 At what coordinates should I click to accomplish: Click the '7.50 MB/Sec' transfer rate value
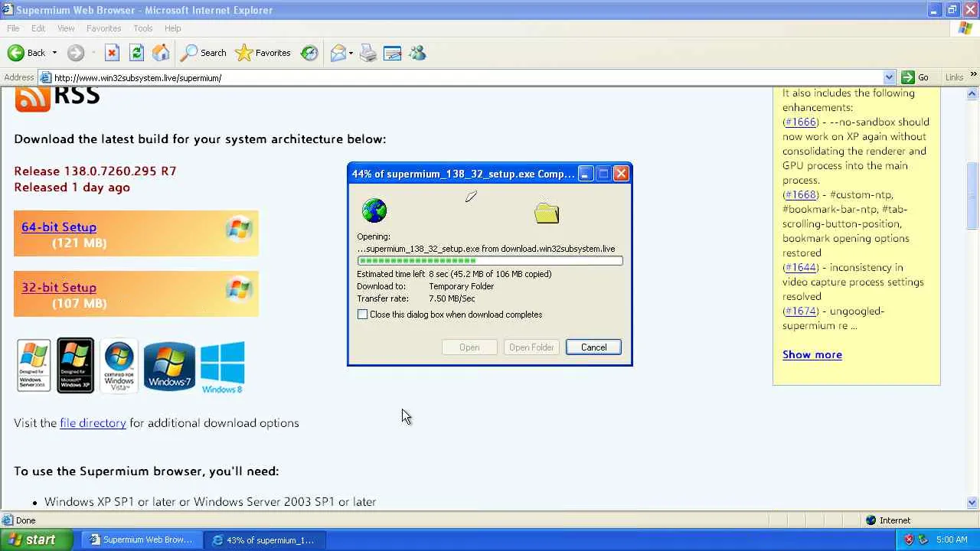pyautogui.click(x=452, y=298)
